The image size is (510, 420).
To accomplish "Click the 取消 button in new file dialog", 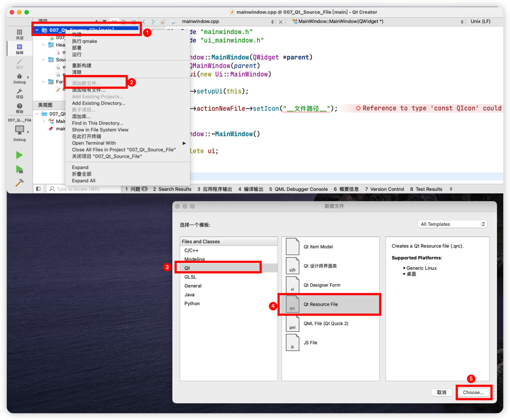I will [x=442, y=392].
